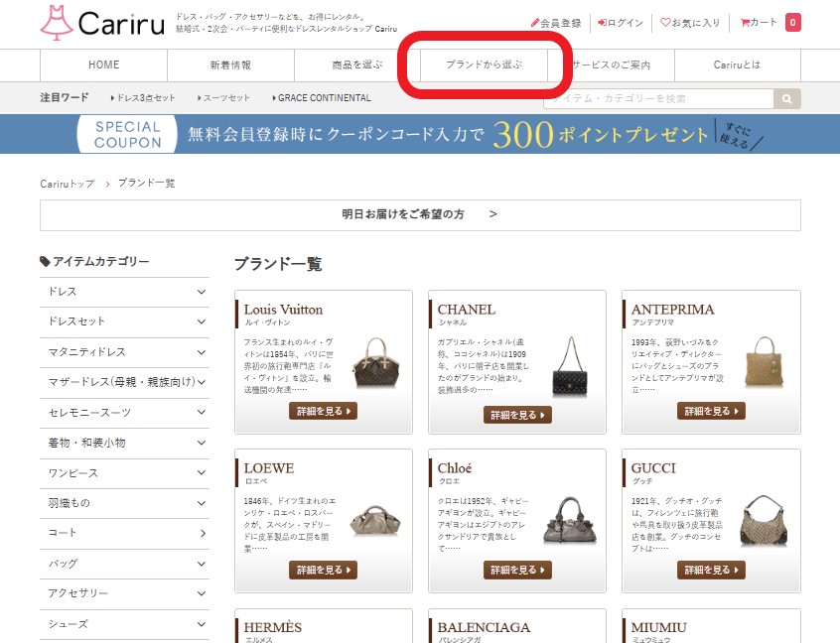This screenshot has height=643, width=840.
Task: Open the コート category
Action: (124, 533)
